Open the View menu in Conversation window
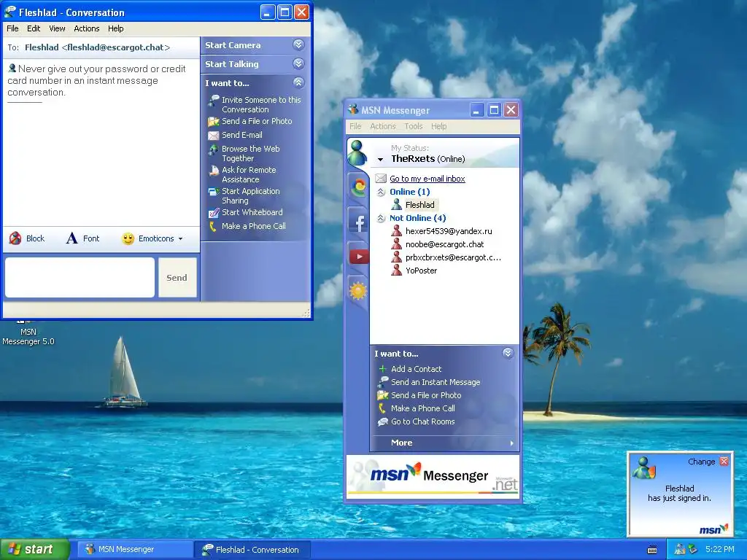Screen dimensions: 747x560 pos(57,28)
